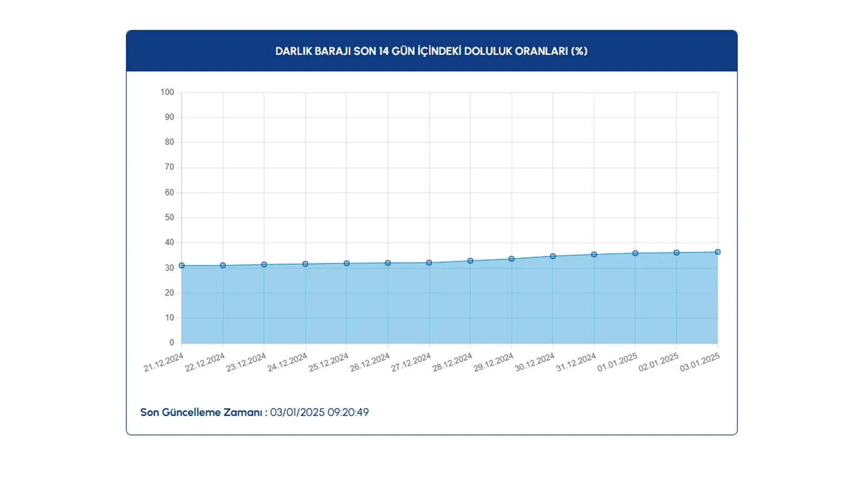Screen dimensions: 868x488
Task: Click the data point for 03.01.2025
Action: tap(718, 252)
